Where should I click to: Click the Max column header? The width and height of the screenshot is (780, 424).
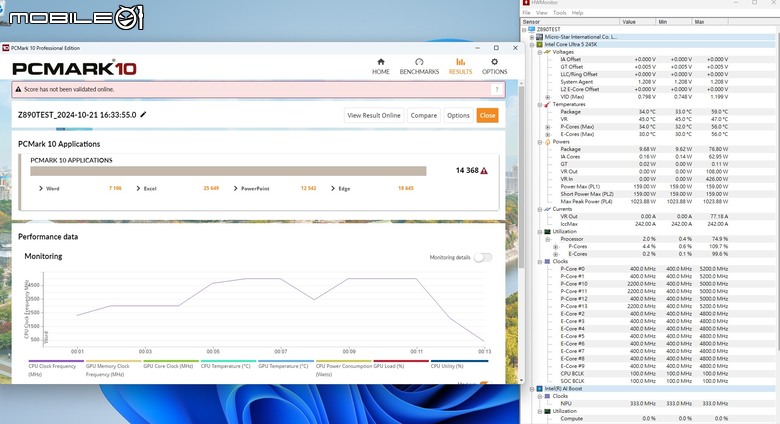point(710,22)
